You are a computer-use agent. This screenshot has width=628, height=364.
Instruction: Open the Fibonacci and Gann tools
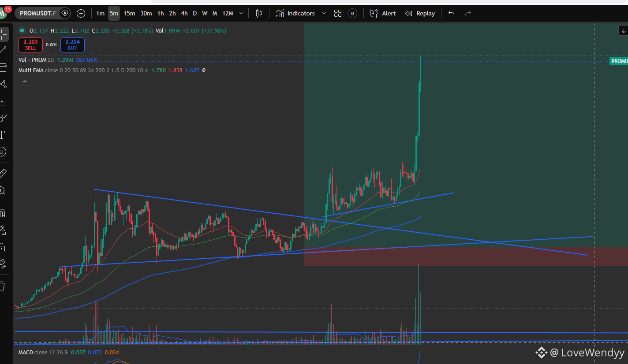(3, 67)
